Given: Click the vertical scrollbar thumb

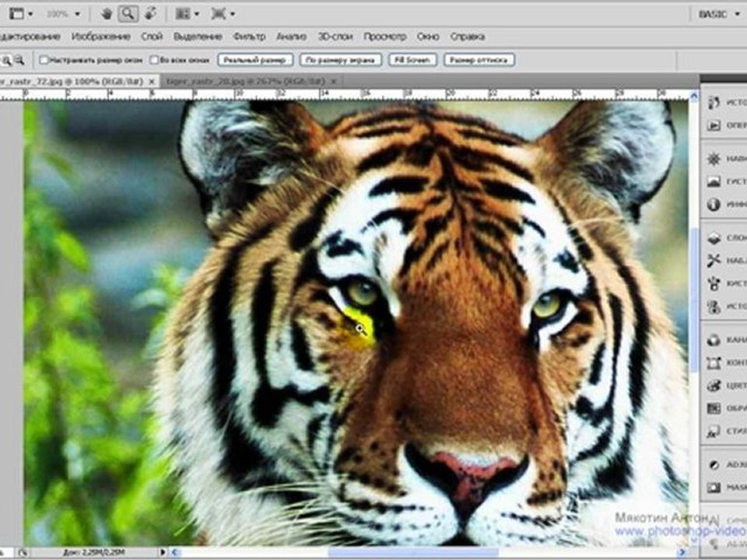Looking at the screenshot, I should point(693,300).
